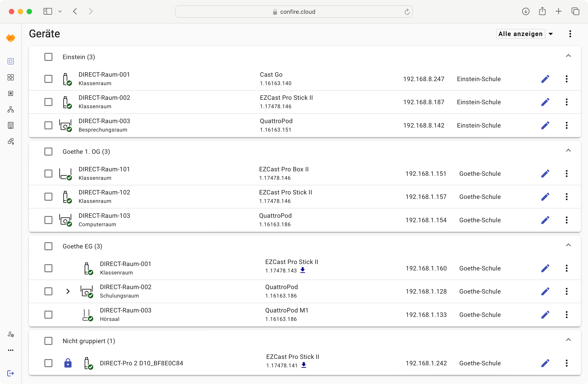Check the Nicht gruppiert group checkbox
Viewport: 588px width, 384px height.
48,341
